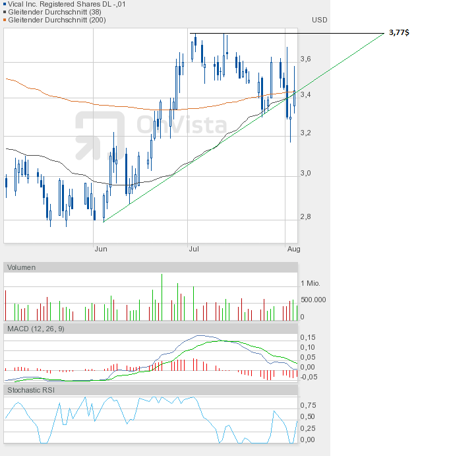The width and height of the screenshot is (476, 456).
Task: Click the 1 Mio. volume axis label
Action: [x=311, y=284]
